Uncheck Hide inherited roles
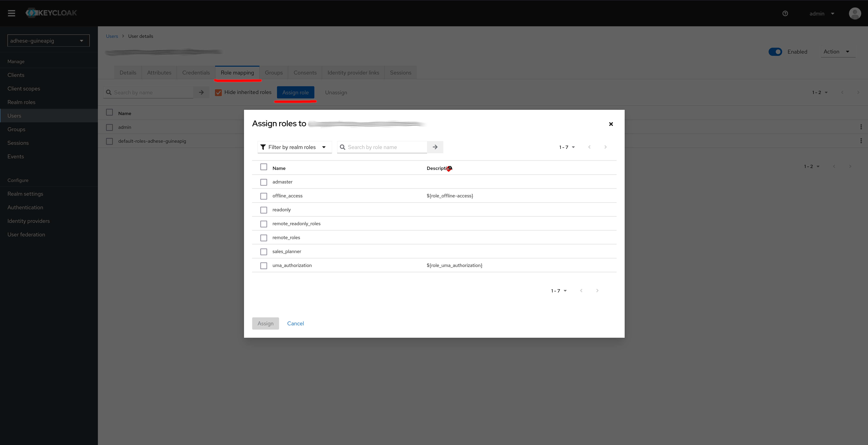 (218, 92)
